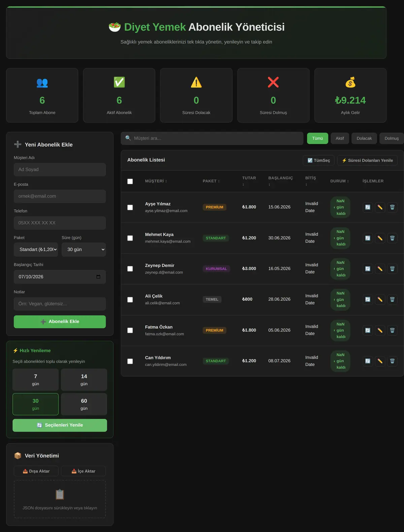Sort the list by TUTAR column
This screenshot has height=532, width=404.
pos(249,181)
